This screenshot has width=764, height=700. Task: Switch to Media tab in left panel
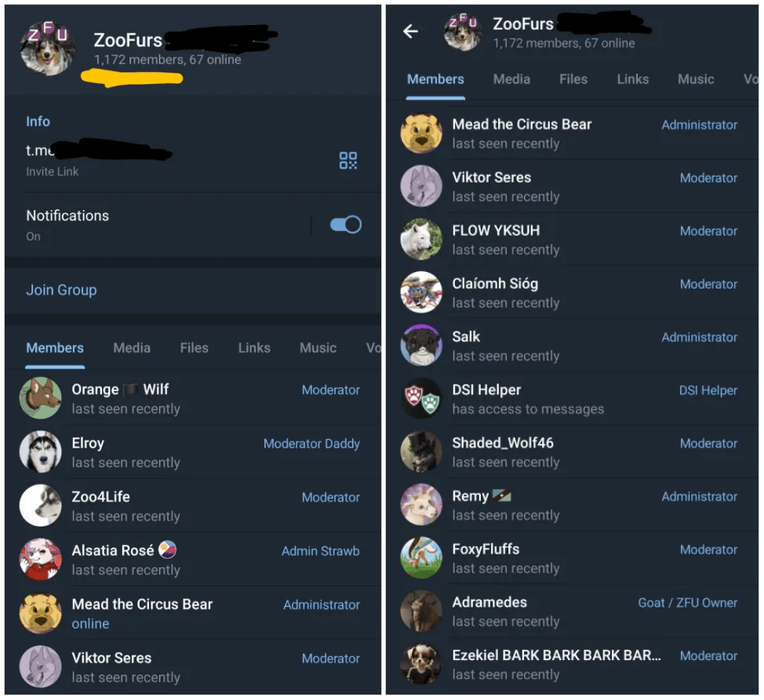pyautogui.click(x=132, y=348)
